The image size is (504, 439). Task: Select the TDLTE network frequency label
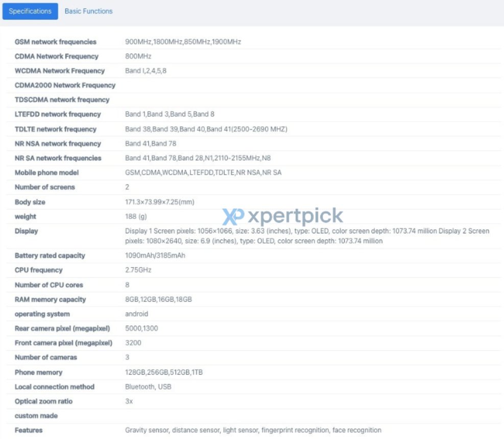coord(55,129)
